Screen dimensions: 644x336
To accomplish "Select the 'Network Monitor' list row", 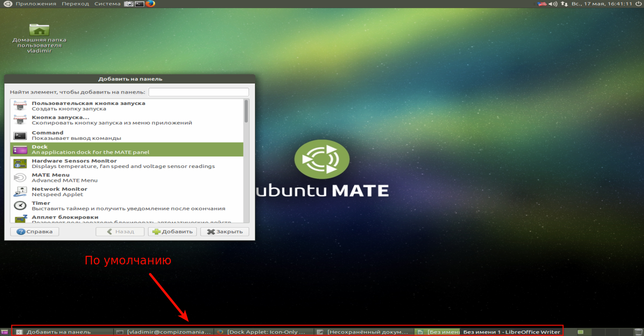I will [x=127, y=192].
